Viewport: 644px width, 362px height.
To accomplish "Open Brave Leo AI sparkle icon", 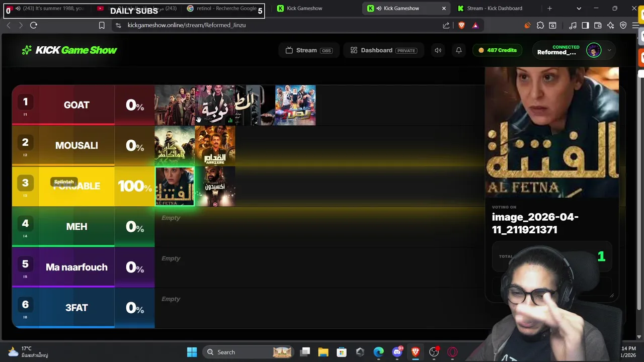I will (610, 25).
